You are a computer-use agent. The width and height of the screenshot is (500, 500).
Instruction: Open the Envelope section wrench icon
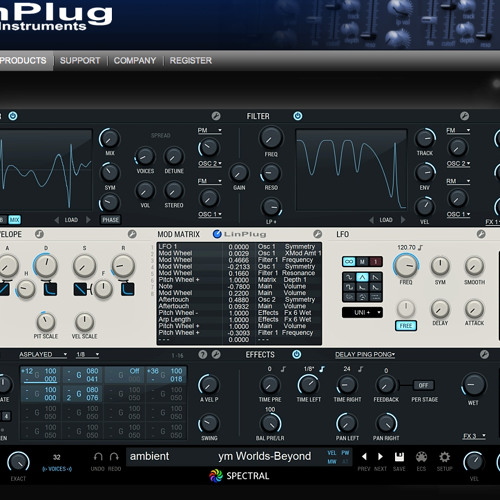click(x=132, y=234)
